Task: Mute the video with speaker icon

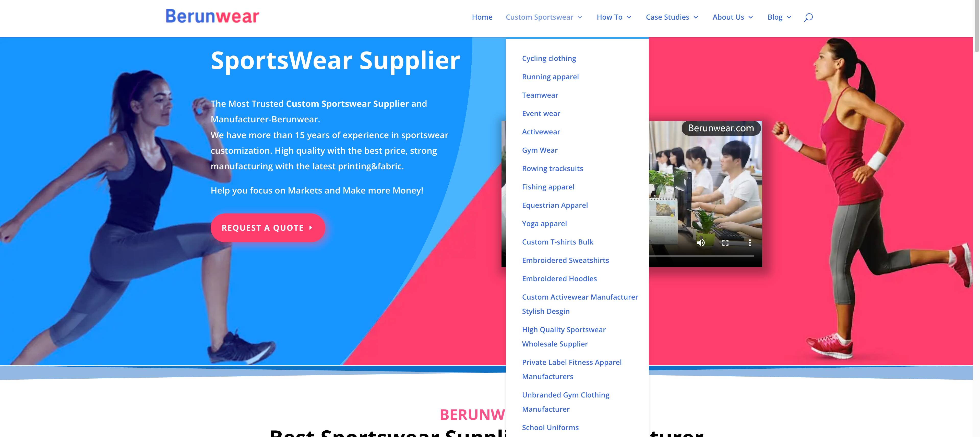Action: [x=701, y=243]
